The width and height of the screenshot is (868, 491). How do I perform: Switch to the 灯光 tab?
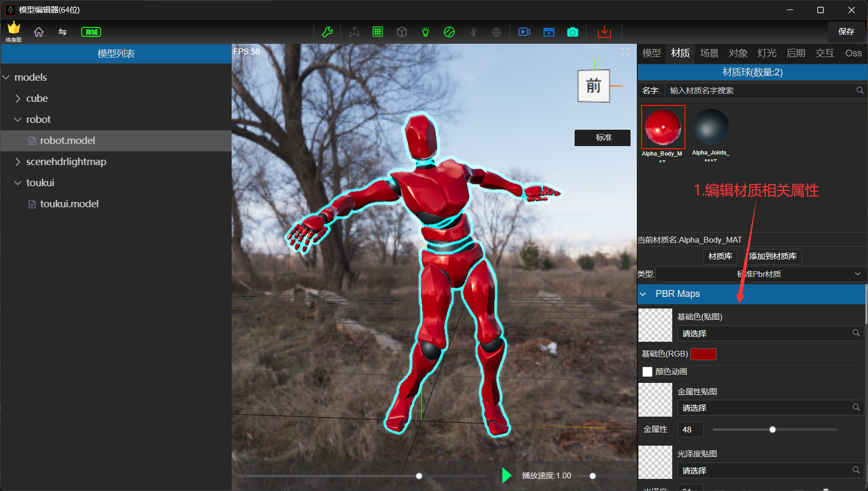[x=767, y=53]
